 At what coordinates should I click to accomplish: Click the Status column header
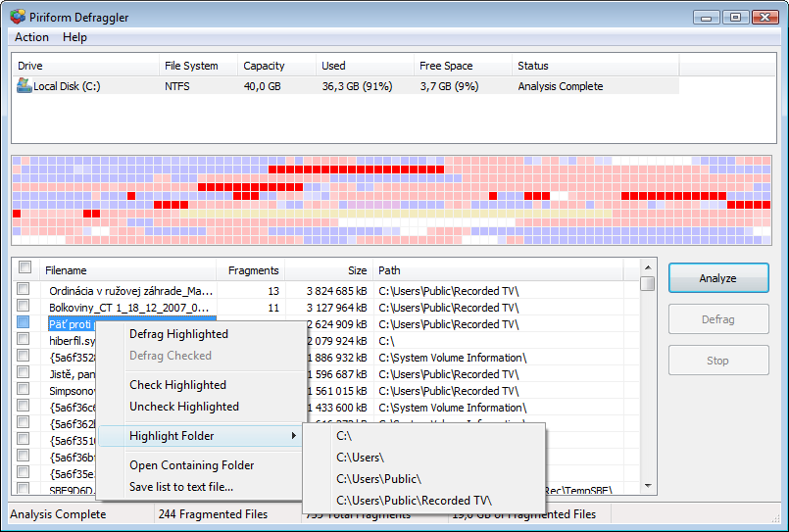point(596,66)
